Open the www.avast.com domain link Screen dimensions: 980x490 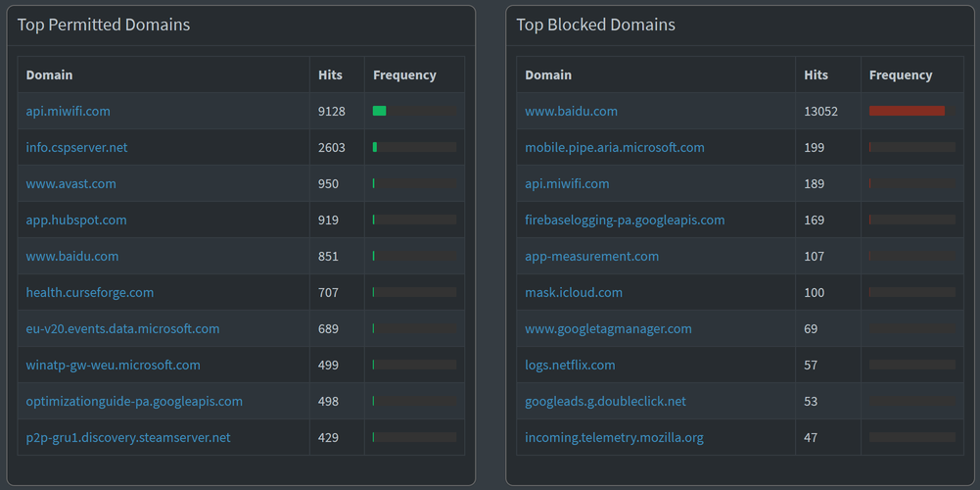(x=70, y=184)
